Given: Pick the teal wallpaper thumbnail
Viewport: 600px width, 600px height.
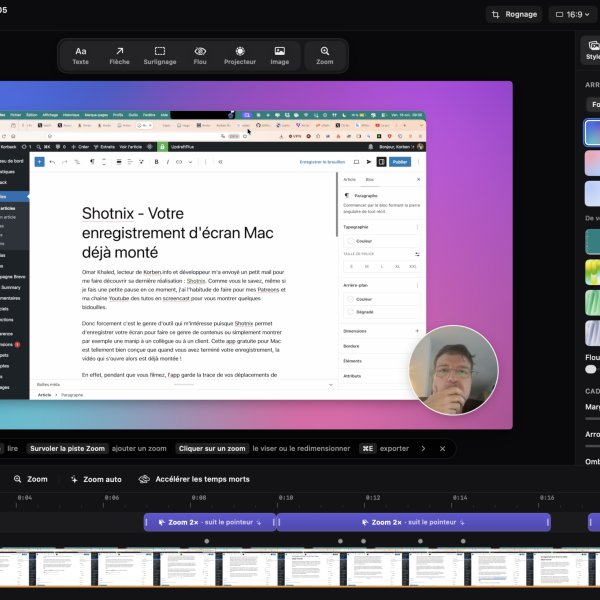Looking at the screenshot, I should 592,241.
